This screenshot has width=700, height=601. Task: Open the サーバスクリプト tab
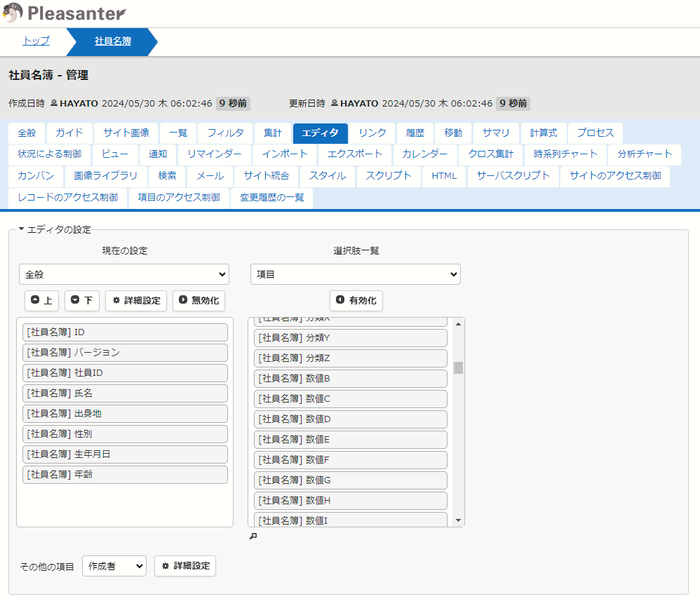(513, 176)
